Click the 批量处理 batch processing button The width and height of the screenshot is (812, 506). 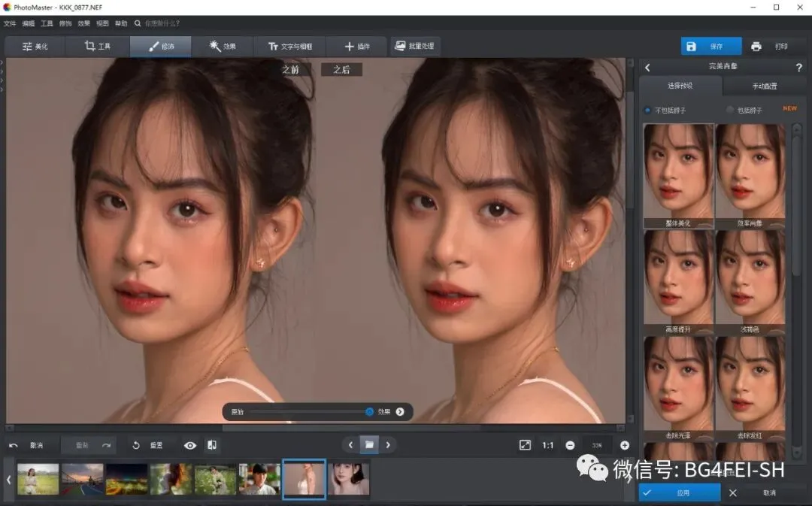click(x=415, y=46)
